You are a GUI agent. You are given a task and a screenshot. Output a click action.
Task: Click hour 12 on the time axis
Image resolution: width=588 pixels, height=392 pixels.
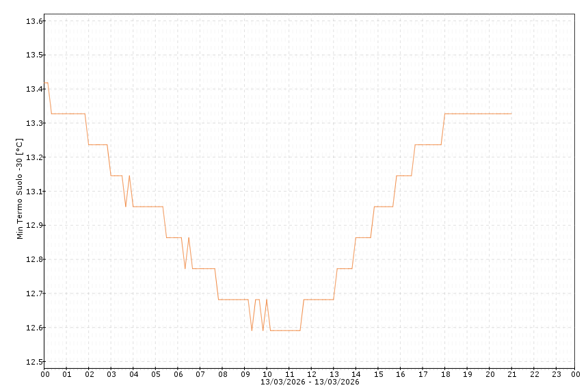click(312, 374)
